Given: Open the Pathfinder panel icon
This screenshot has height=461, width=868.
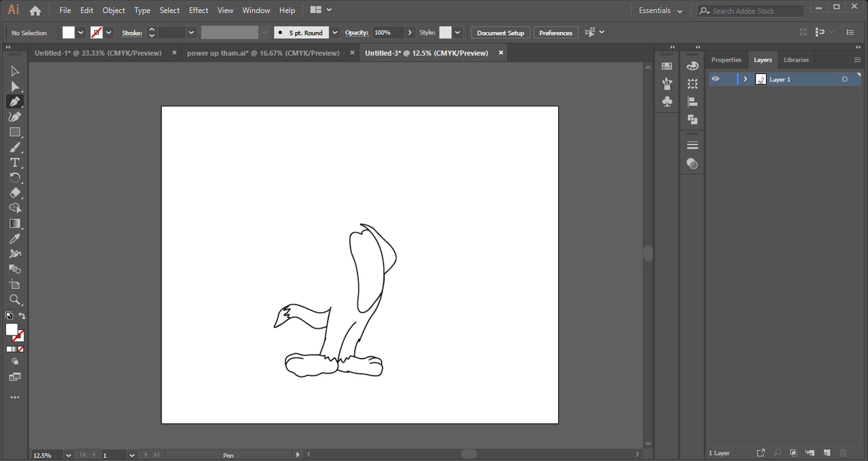Looking at the screenshot, I should click(x=692, y=119).
